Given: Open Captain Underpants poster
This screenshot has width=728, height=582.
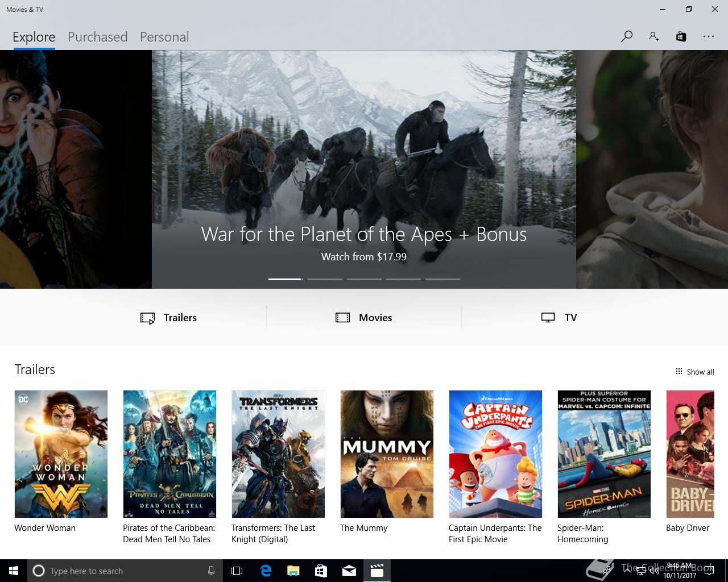Looking at the screenshot, I should tap(495, 454).
